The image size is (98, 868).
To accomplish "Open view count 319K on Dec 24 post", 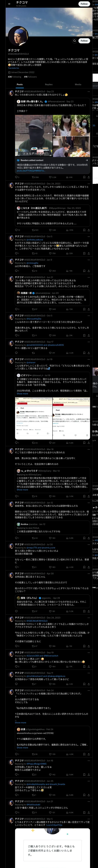I will tap(70, 230).
